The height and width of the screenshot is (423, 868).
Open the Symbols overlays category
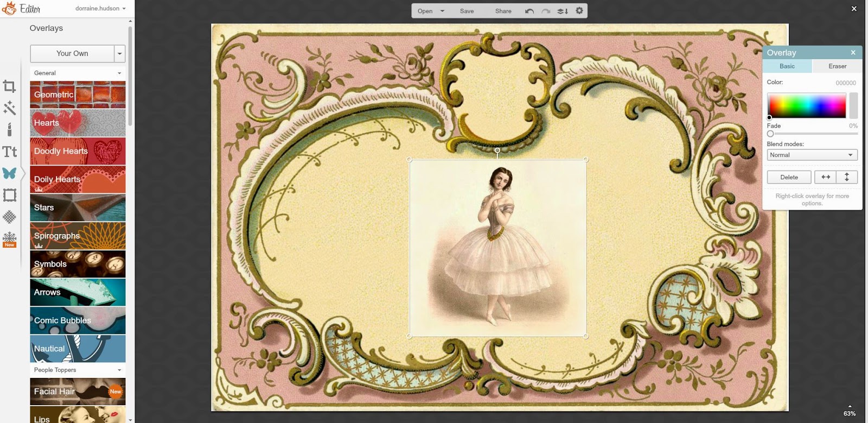click(78, 264)
